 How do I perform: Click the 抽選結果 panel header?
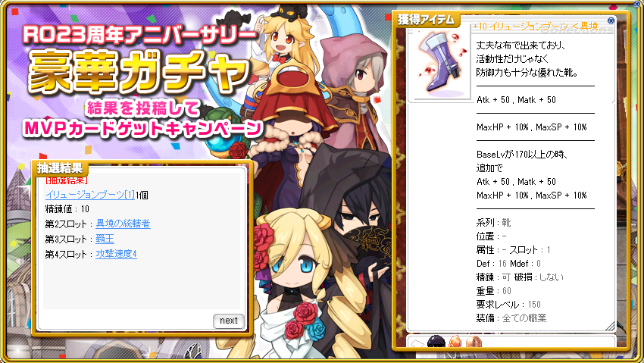pyautogui.click(x=60, y=168)
